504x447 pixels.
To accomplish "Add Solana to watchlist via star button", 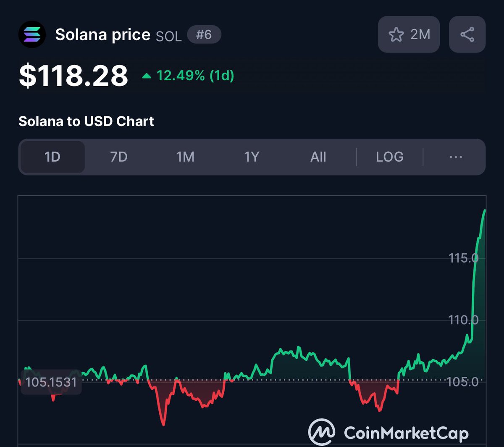I will (409, 34).
